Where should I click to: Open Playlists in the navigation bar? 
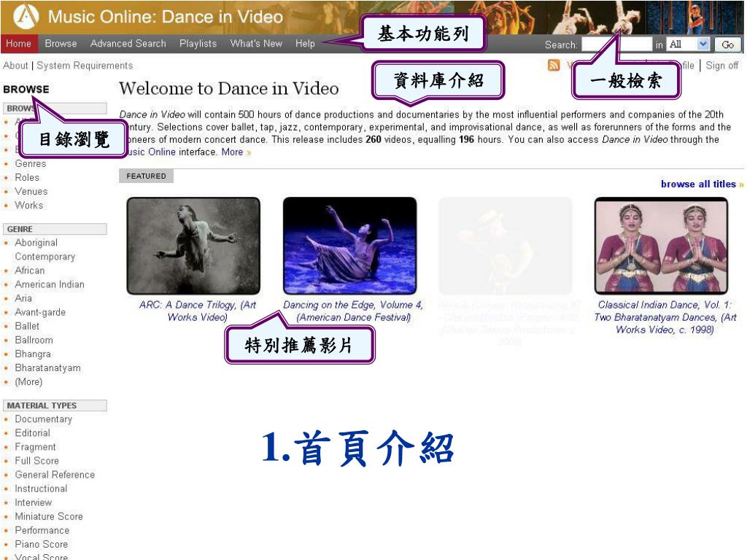click(x=198, y=43)
